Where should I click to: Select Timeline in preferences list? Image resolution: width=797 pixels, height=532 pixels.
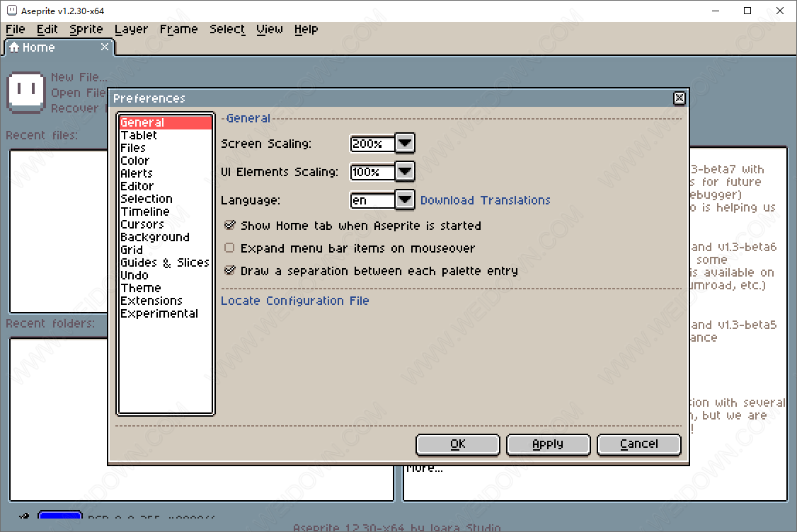click(165, 212)
